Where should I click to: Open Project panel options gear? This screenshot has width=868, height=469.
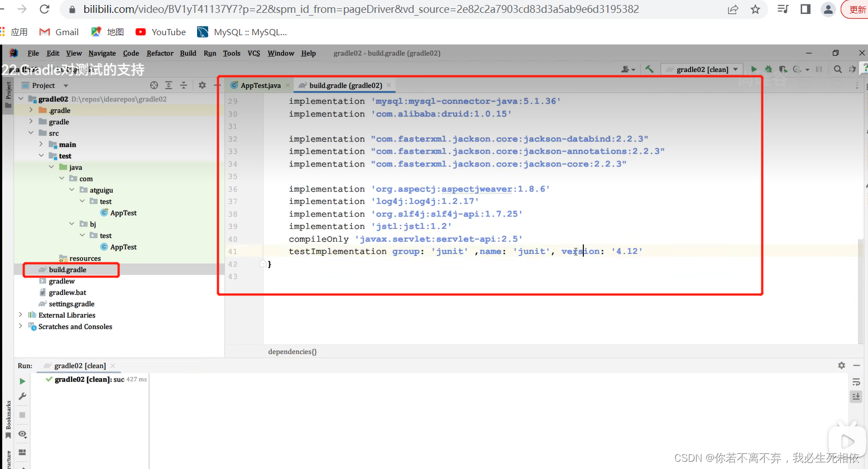[202, 85]
